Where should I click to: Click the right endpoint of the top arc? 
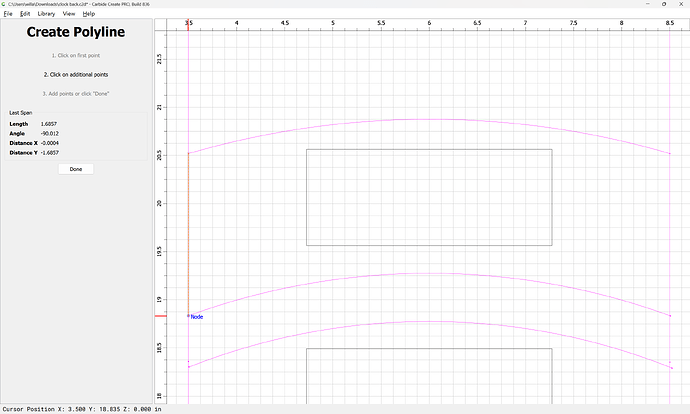[x=670, y=154]
